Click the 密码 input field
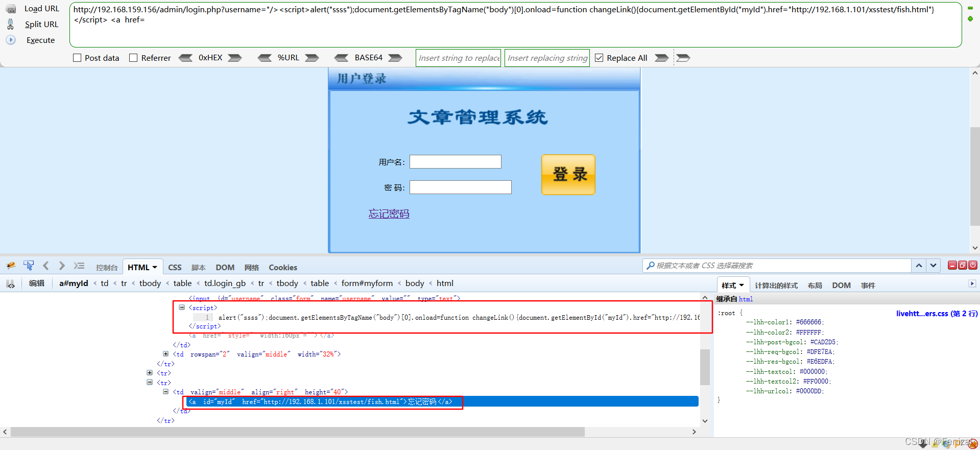The image size is (980, 450). 461,187
